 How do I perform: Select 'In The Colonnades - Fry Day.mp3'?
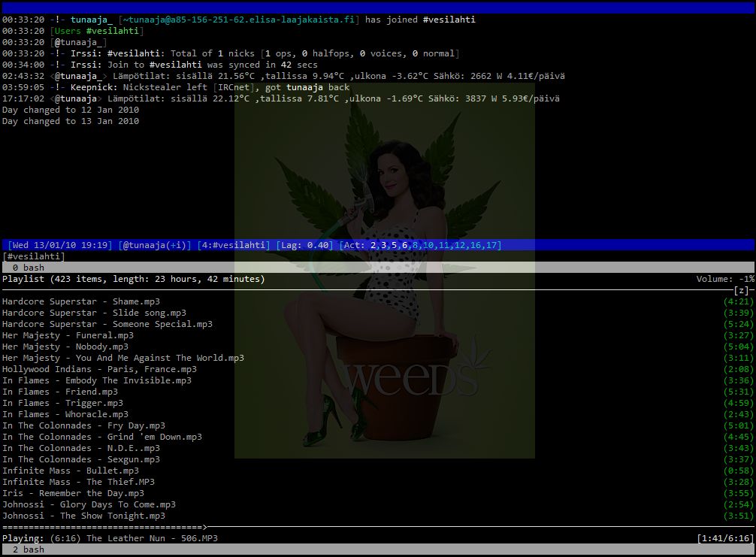(x=83, y=425)
